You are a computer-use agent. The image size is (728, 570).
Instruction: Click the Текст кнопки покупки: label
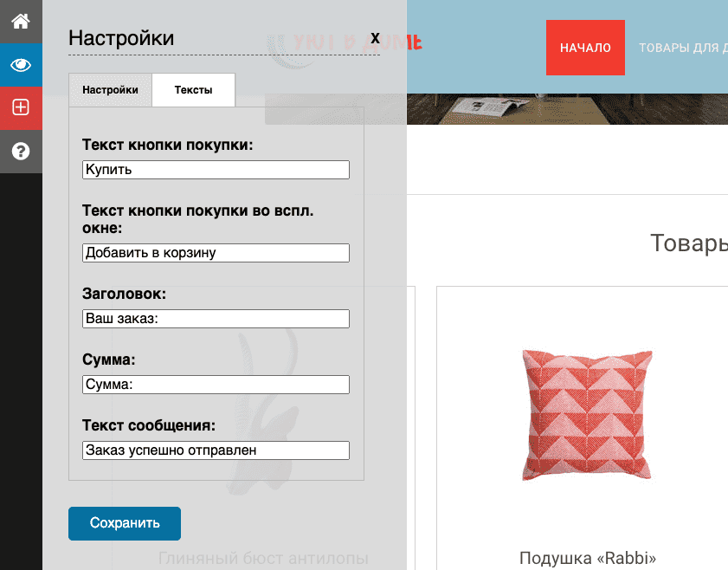[x=168, y=145]
